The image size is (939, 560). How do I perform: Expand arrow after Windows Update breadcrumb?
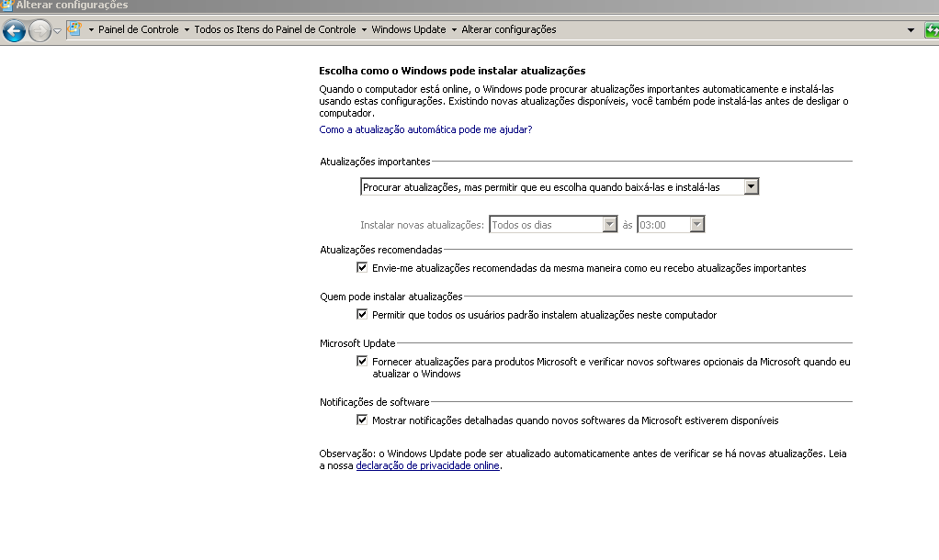[x=454, y=30]
